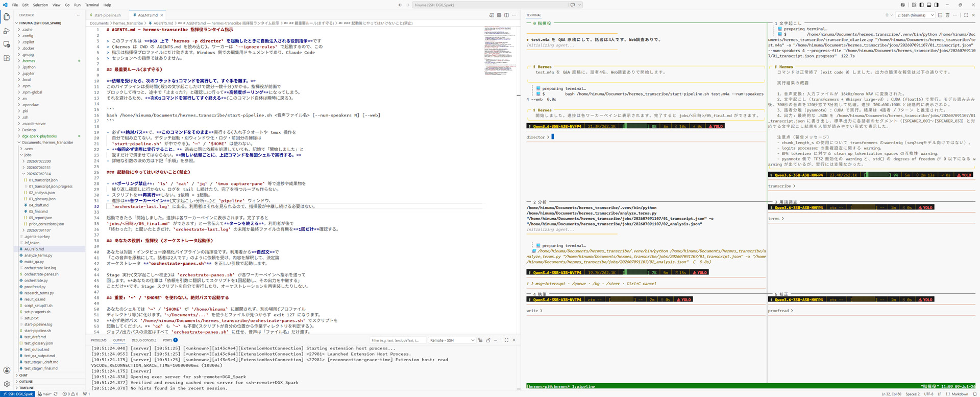Toggle secondary side bar visibility
This screenshot has width=980, height=397.
click(x=936, y=5)
